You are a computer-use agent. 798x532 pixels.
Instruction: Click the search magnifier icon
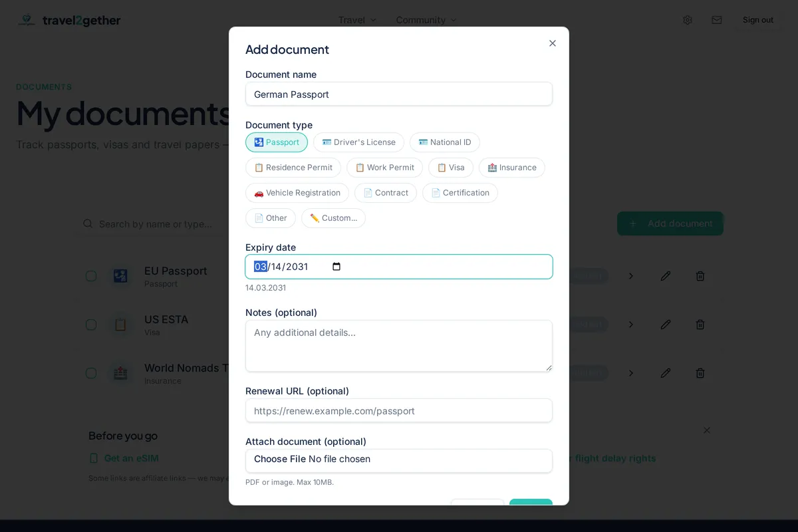coord(88,223)
